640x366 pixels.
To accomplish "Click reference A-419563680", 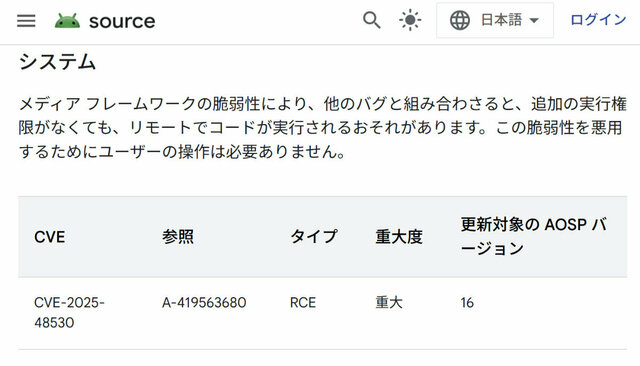I will (x=204, y=303).
